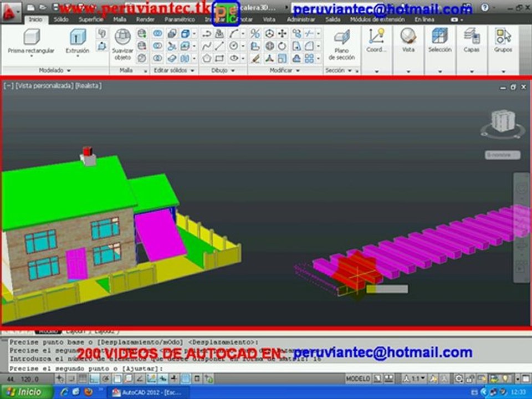Expand the Editar sólidos panel
Image resolution: width=532 pixels, height=399 pixels.
174,70
